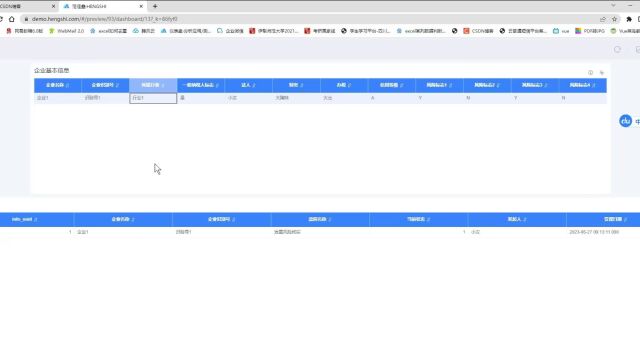This screenshot has width=640, height=360.
Task: Click the address bar URL
Action: (x=104, y=19)
